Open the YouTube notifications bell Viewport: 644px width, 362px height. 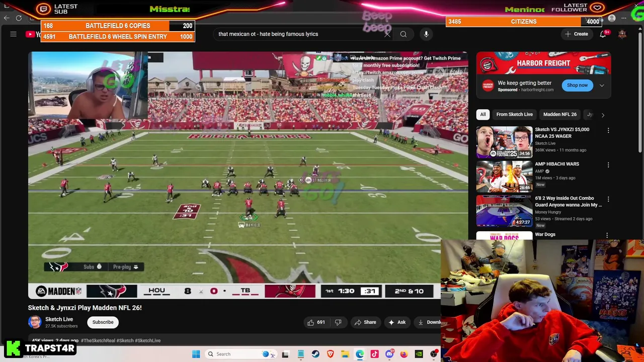[603, 34]
